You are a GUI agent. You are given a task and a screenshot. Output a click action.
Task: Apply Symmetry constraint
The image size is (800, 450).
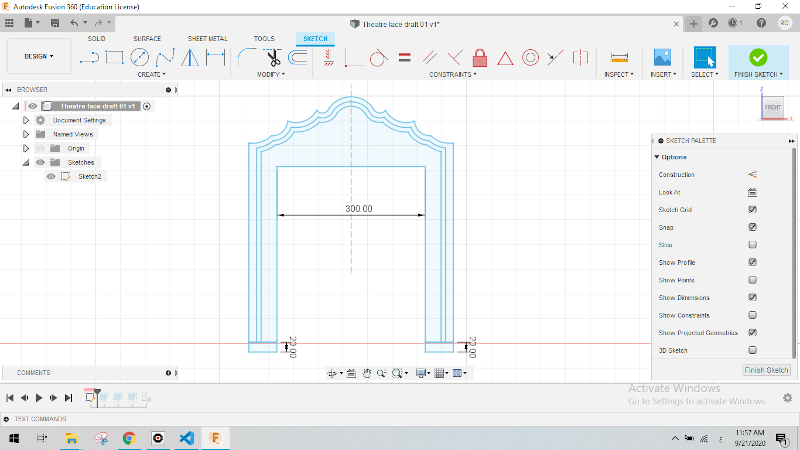tap(580, 58)
